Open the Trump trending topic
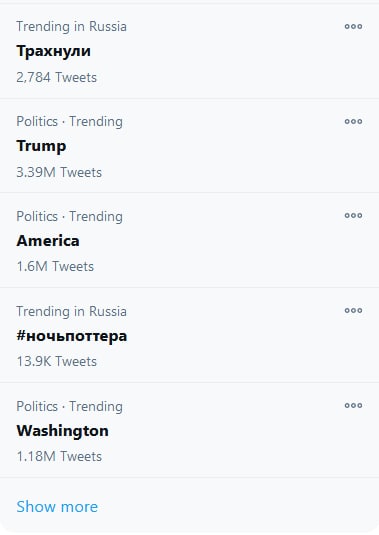379x535 pixels. 41,146
